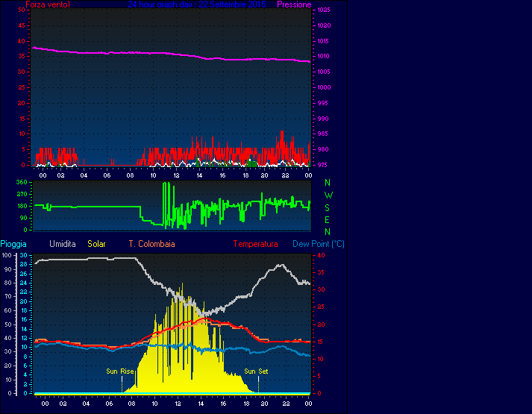Viewport: 532px width, 414px height.
Task: Click the '1010' pressure axis value
Action: pos(323,56)
